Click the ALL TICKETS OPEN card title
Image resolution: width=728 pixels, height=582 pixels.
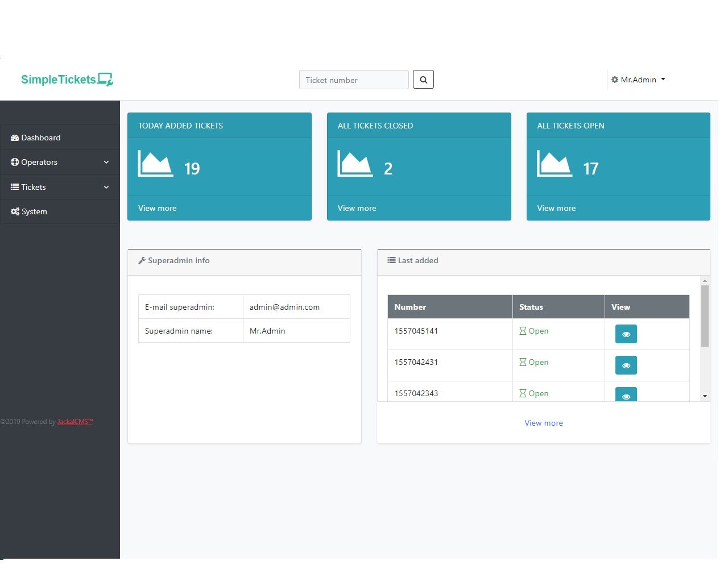tap(571, 126)
